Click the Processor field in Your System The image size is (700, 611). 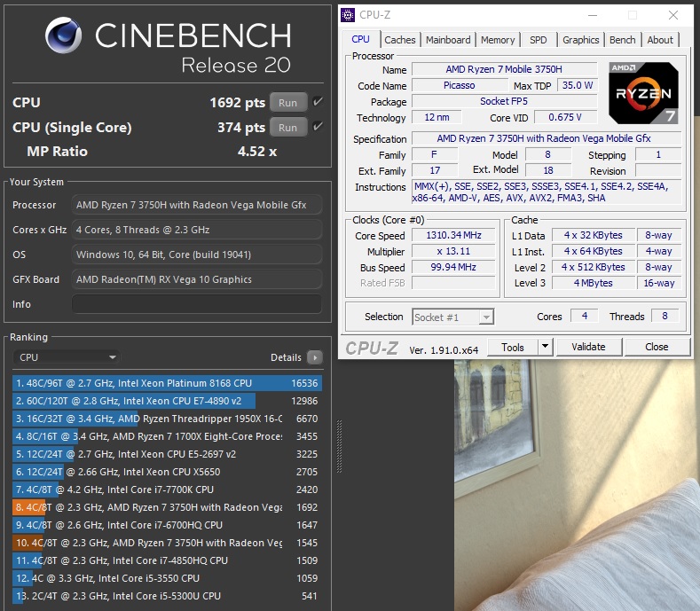(196, 205)
